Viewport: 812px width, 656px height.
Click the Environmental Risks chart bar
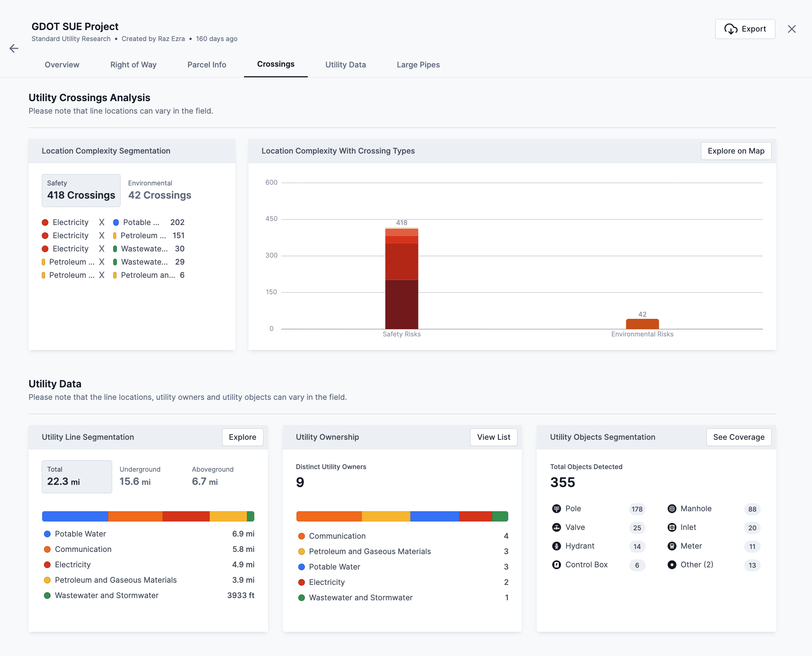pos(642,324)
